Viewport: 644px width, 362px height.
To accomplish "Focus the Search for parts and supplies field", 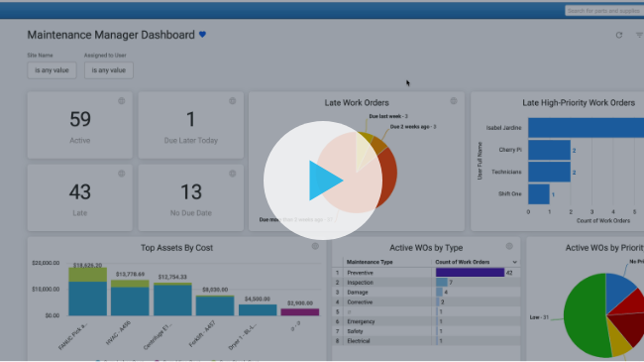I will 604,11.
